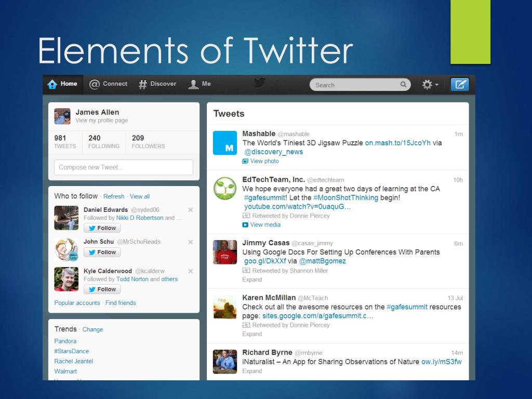
Task: Open on.mash.to/15JcoYh link
Action: (397, 143)
